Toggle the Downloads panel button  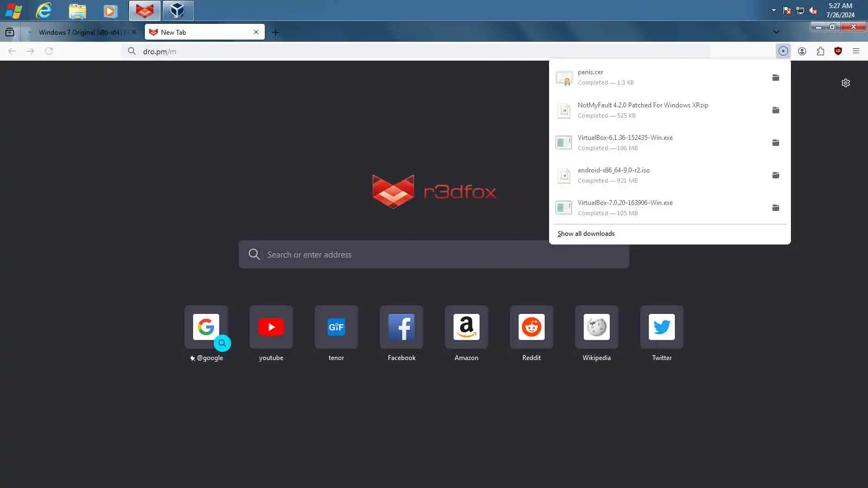pos(783,51)
